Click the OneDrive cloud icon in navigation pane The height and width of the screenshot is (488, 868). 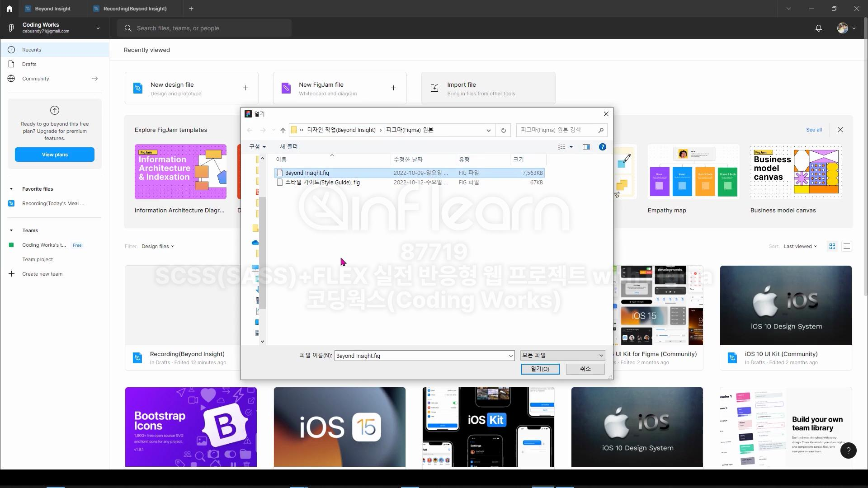255,243
